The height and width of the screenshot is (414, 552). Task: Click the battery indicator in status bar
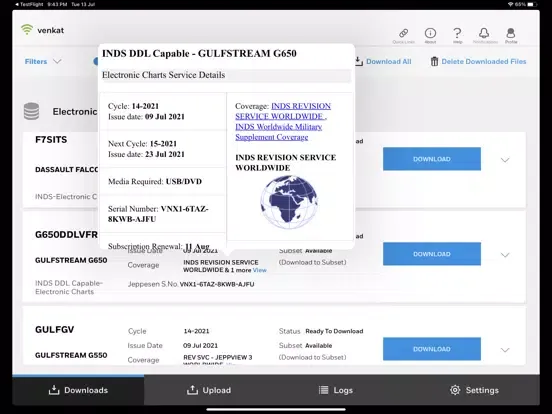click(x=532, y=5)
